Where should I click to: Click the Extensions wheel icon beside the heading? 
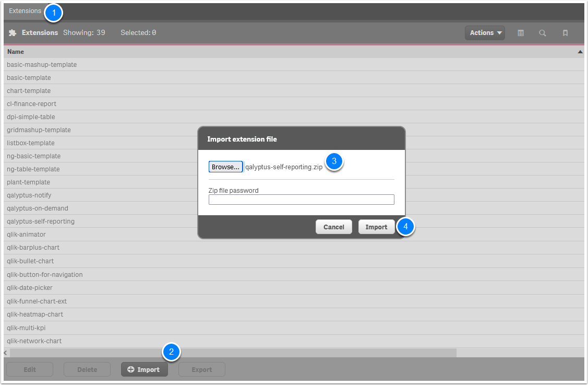[x=13, y=32]
